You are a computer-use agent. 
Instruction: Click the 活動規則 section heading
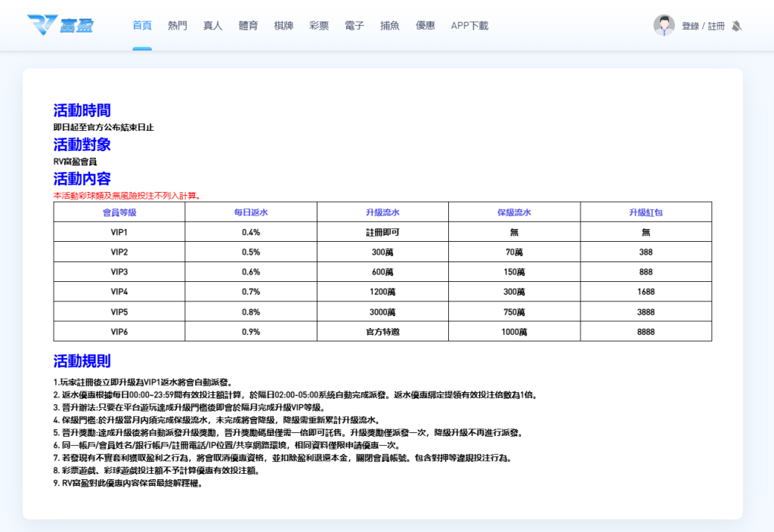click(81, 361)
